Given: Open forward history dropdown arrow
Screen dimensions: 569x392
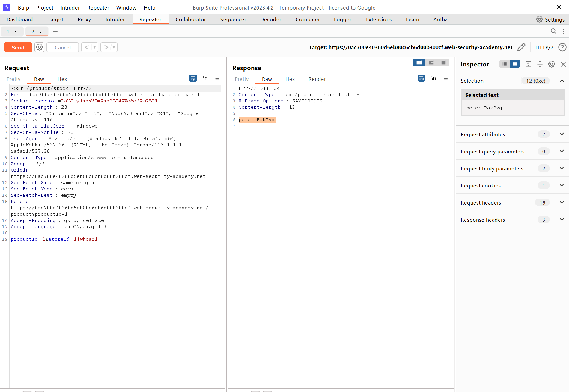Looking at the screenshot, I should tap(114, 47).
